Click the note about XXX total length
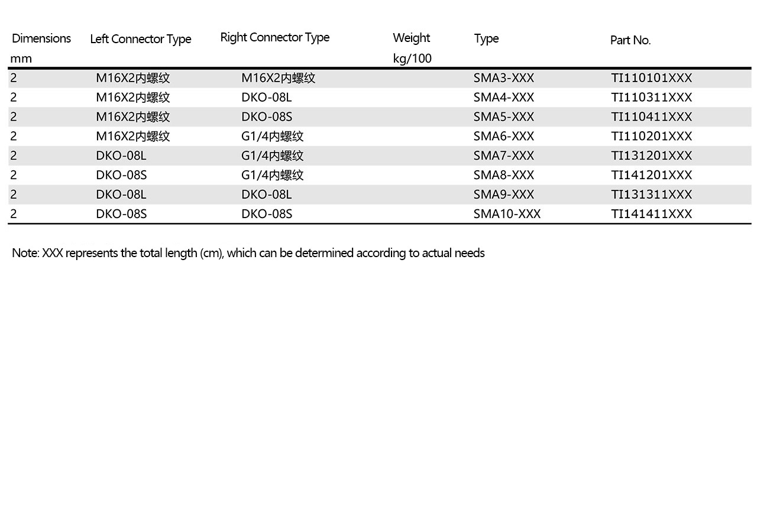 (x=248, y=254)
